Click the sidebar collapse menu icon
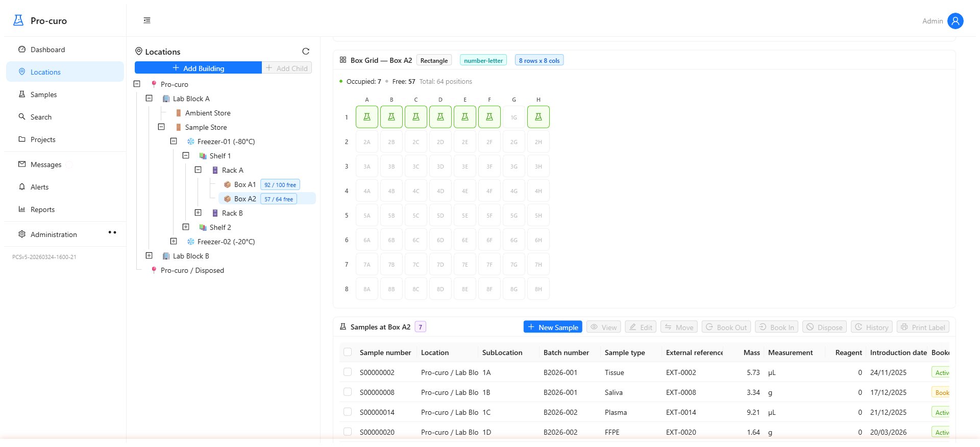The image size is (980, 447). point(147,20)
